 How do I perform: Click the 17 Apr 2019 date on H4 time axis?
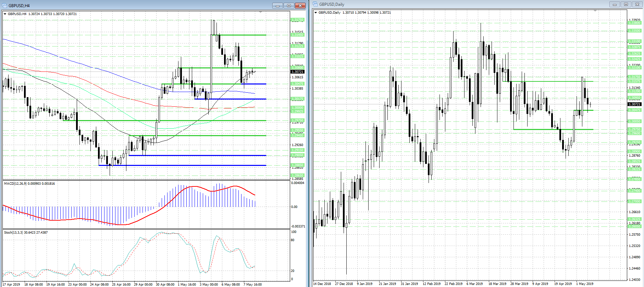point(11,285)
